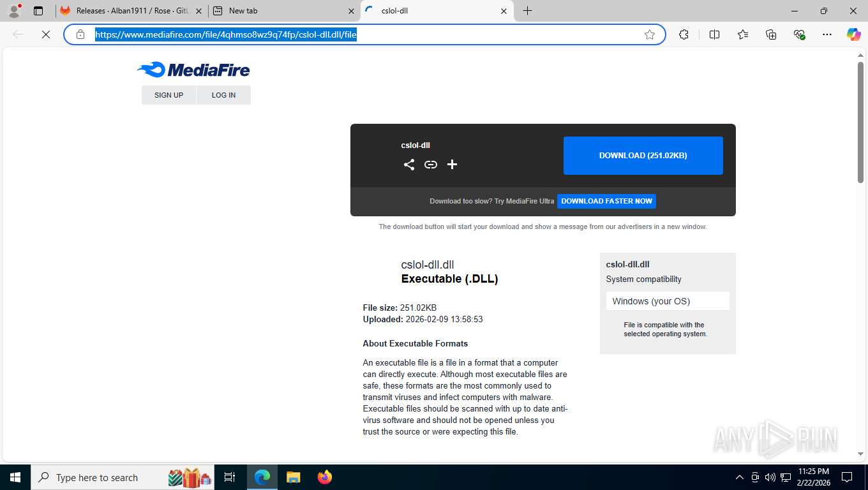Open Task View on the taskbar

pos(230,477)
